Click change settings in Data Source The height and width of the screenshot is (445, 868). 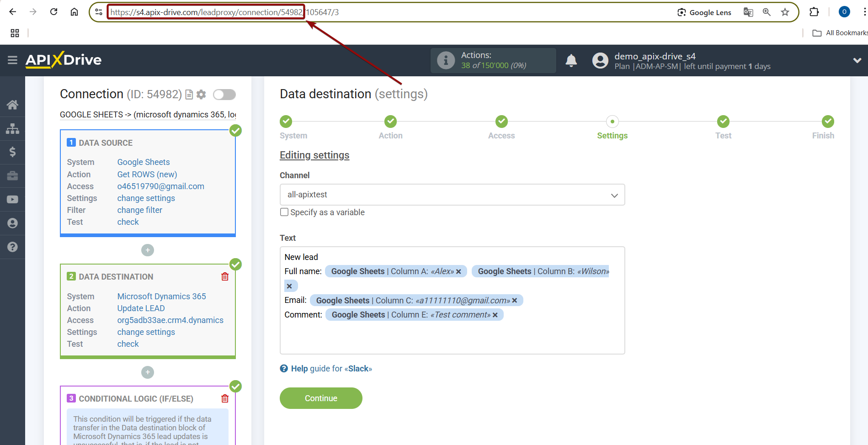146,198
